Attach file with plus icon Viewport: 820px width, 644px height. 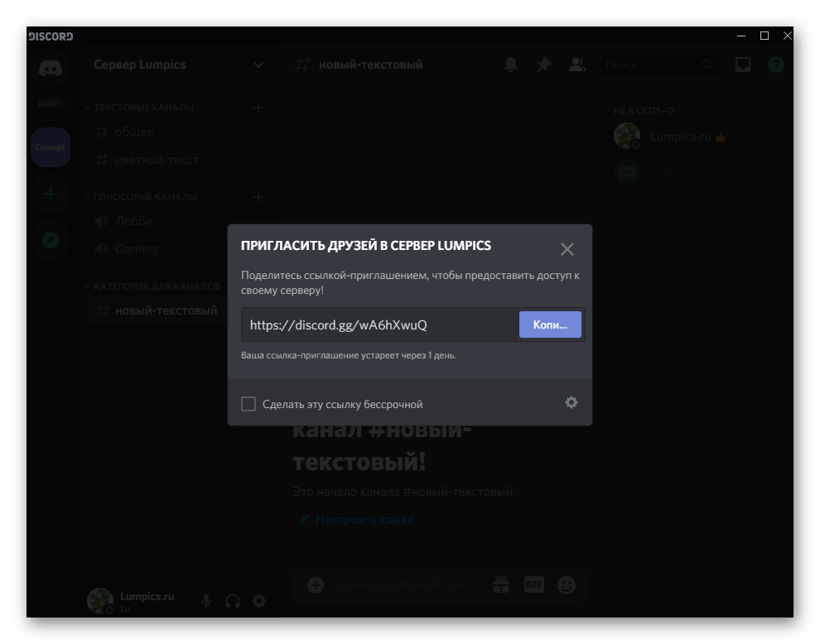316,585
